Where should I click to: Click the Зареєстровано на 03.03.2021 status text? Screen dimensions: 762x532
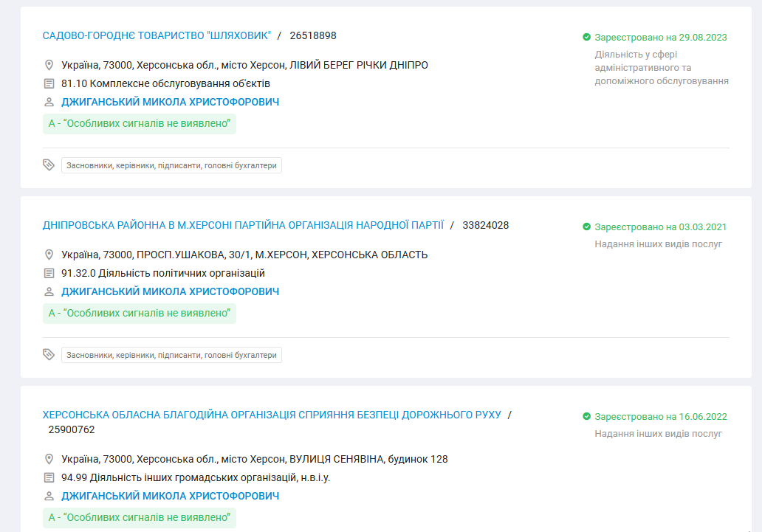(x=660, y=227)
